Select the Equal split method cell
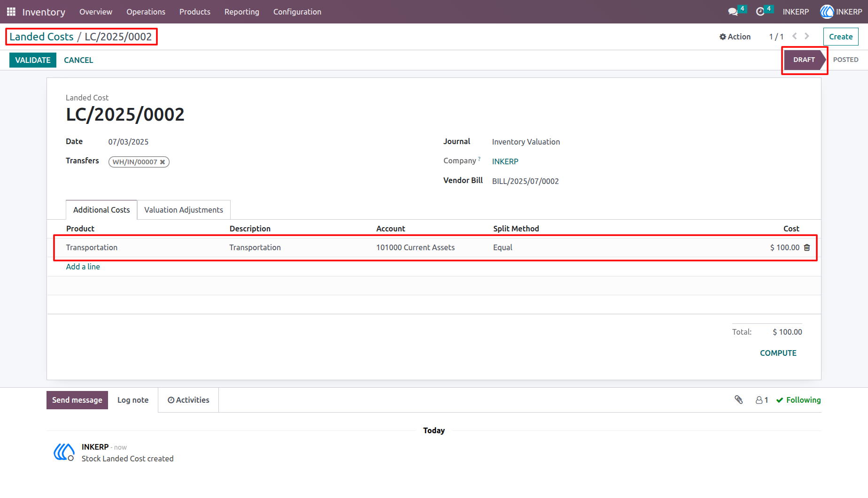 pos(503,247)
